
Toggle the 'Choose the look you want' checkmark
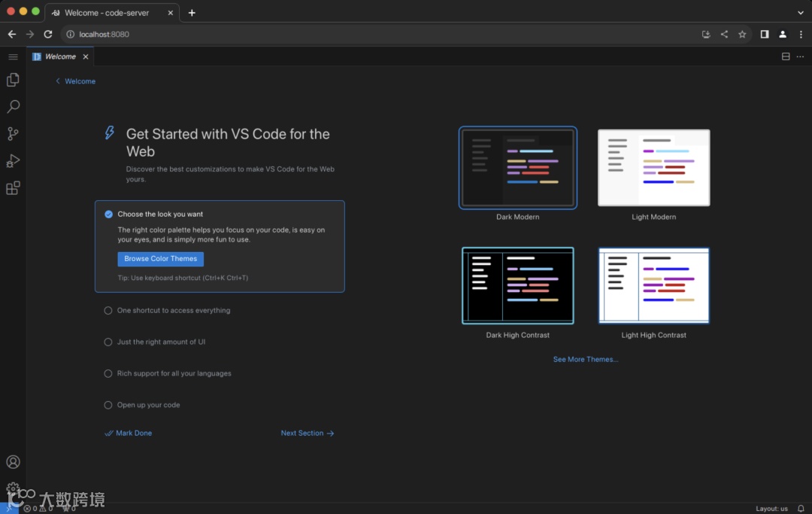coord(108,214)
